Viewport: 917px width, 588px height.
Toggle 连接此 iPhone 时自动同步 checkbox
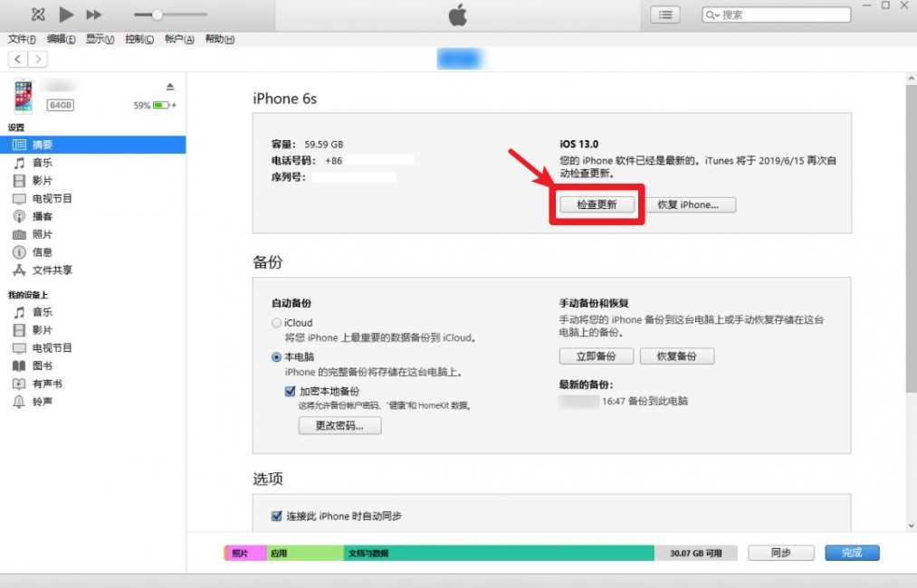pyautogui.click(x=277, y=517)
